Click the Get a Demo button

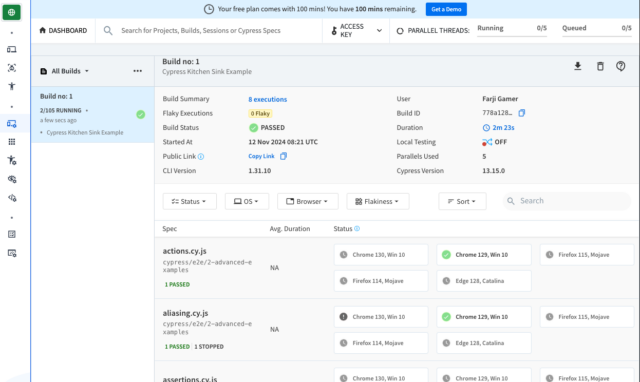click(x=446, y=9)
